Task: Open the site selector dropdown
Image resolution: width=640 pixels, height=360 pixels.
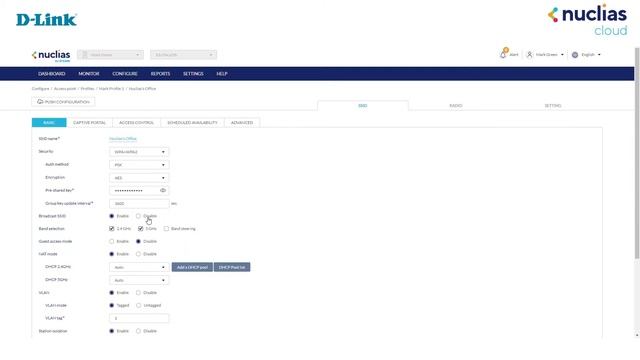Action: [x=183, y=55]
